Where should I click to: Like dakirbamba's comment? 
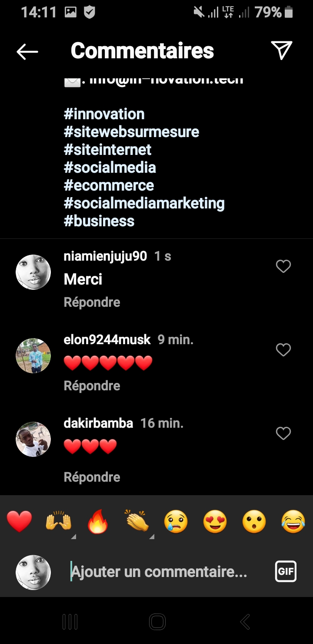point(283,433)
